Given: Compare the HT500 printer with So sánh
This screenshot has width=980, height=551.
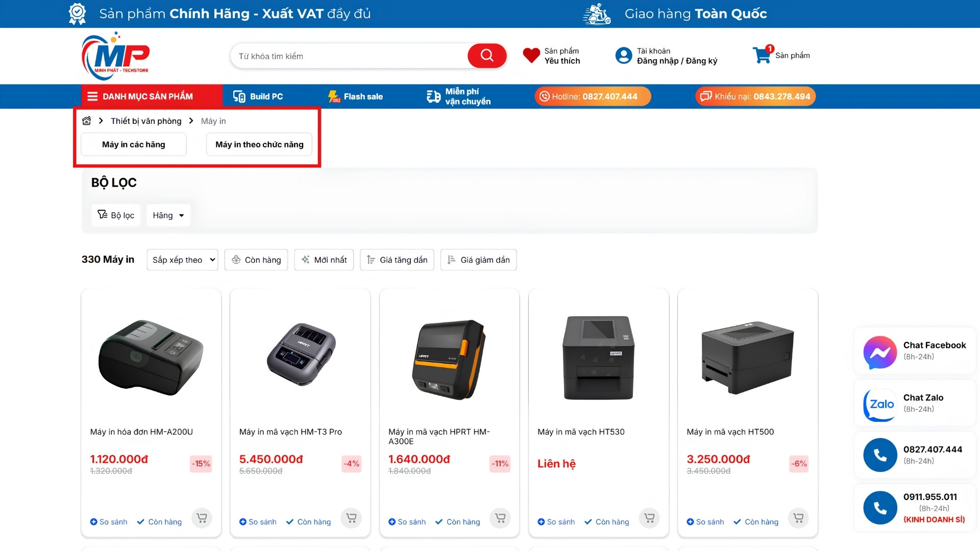Looking at the screenshot, I should click(x=705, y=522).
